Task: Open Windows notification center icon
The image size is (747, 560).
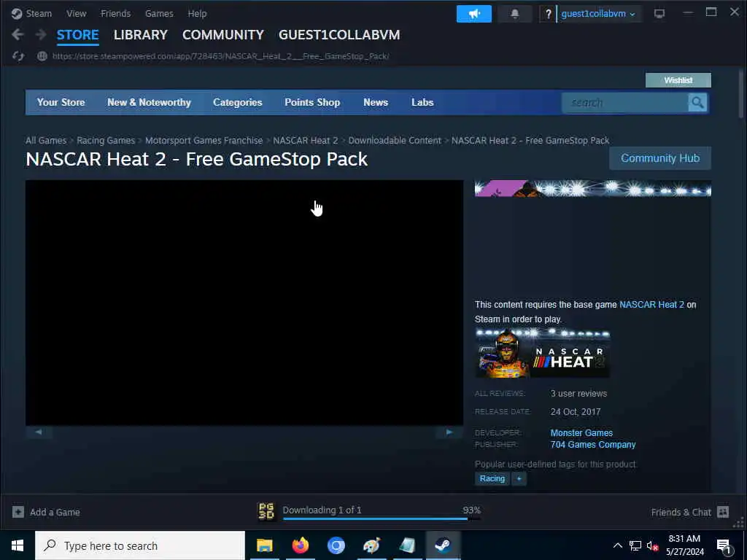Action: pyautogui.click(x=724, y=546)
